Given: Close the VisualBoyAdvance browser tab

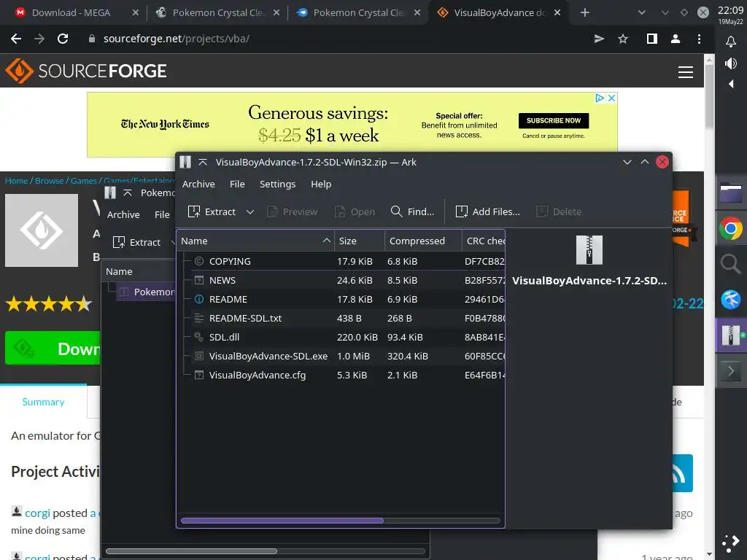Looking at the screenshot, I should 557,13.
